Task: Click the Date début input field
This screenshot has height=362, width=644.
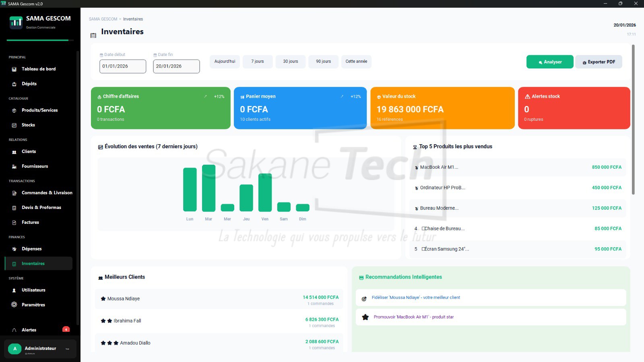Action: point(123,66)
